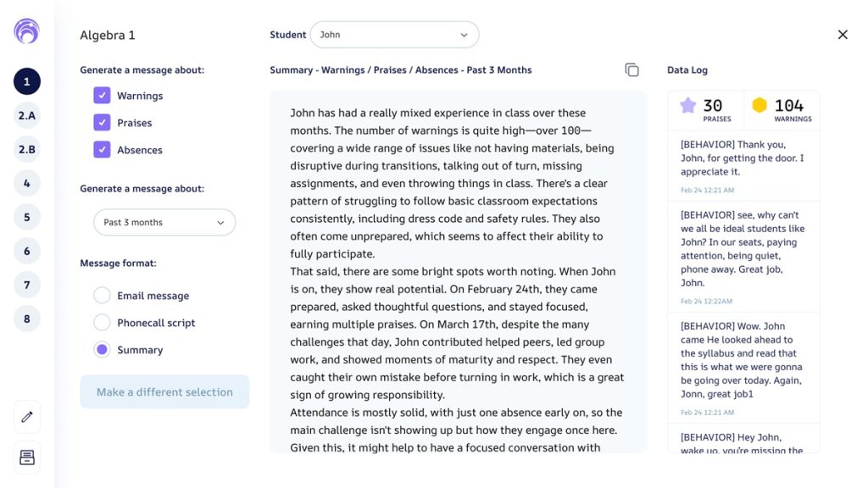Screen dimensions: 868x488
Task: Switch to step 2.B in sidebar
Action: [x=26, y=149]
